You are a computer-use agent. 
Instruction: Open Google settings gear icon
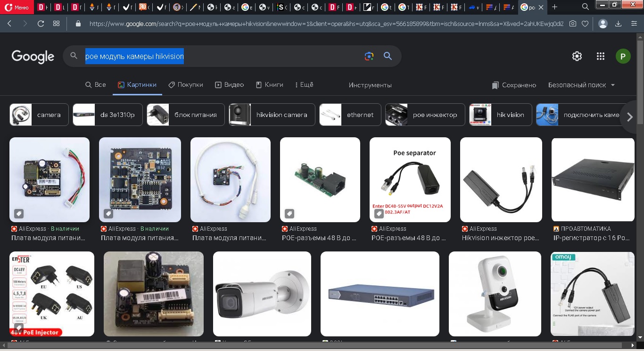pos(577,56)
